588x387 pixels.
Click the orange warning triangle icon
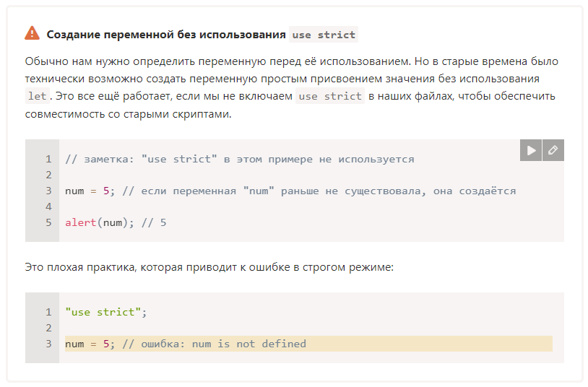click(x=32, y=33)
